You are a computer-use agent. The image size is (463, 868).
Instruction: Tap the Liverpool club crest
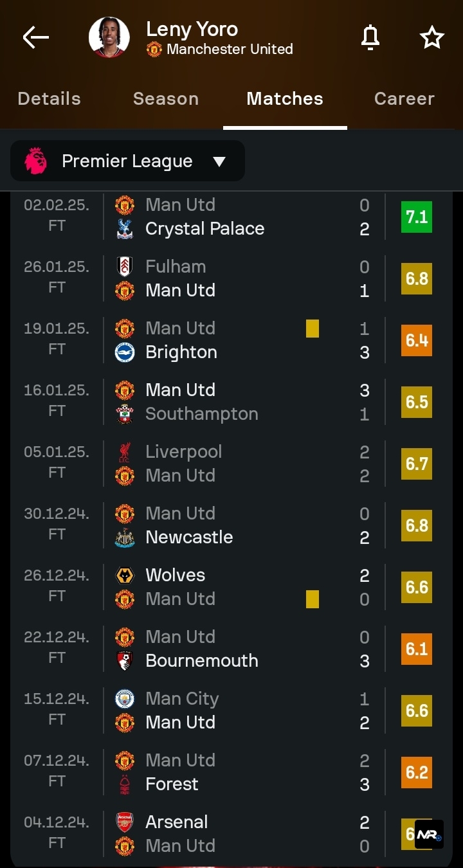pyautogui.click(x=124, y=451)
